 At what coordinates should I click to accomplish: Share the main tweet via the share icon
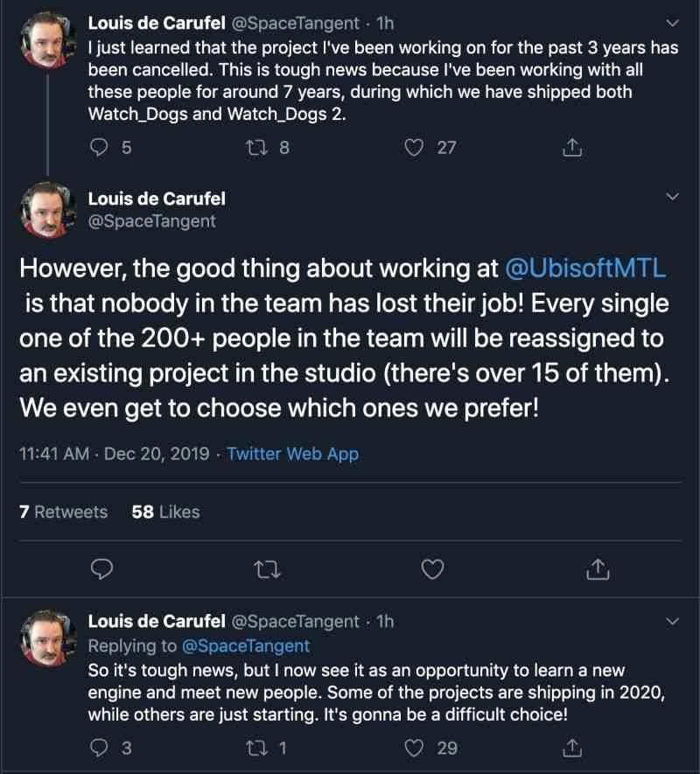tap(599, 569)
